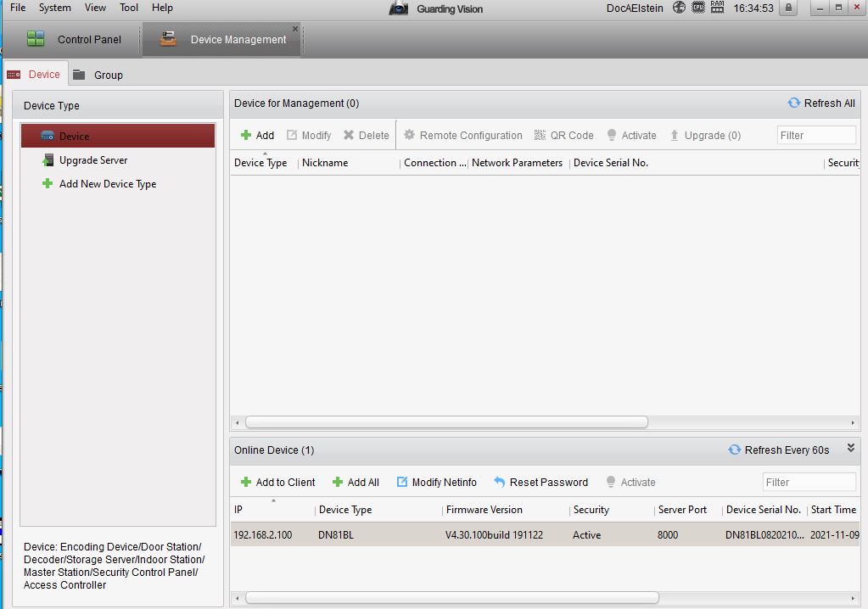Viewport: 868px width, 609px height.
Task: Click the CPU usage icon
Action: point(698,7)
